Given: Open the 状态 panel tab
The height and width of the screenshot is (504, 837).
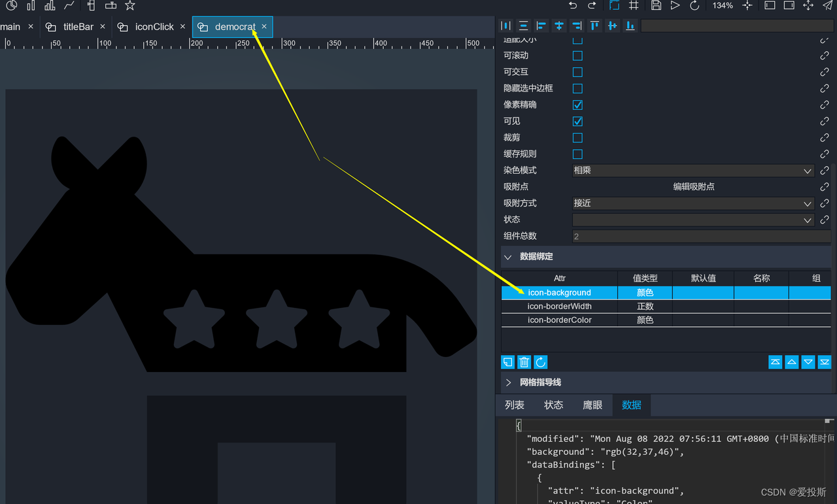Looking at the screenshot, I should tap(553, 405).
